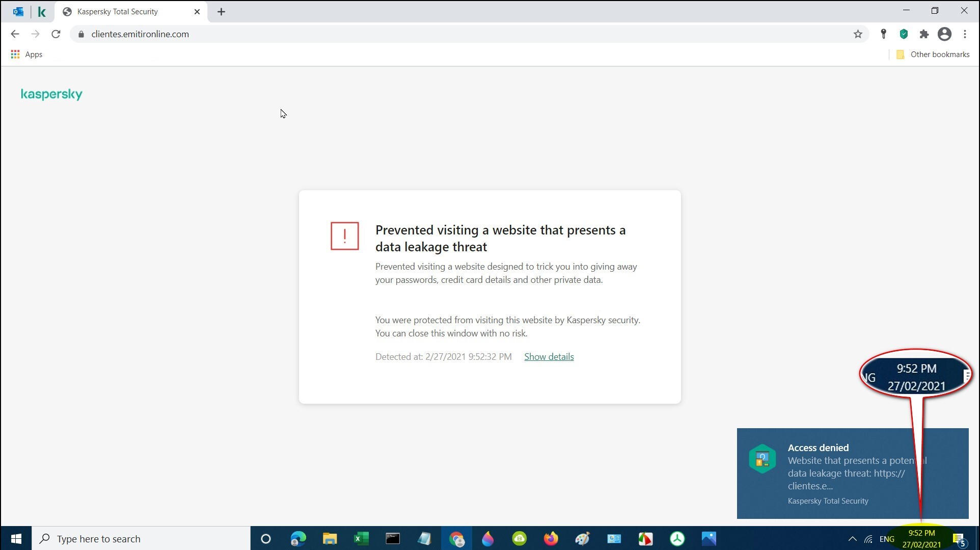Show hidden system tray icons
Image resolution: width=980 pixels, height=550 pixels.
point(852,539)
